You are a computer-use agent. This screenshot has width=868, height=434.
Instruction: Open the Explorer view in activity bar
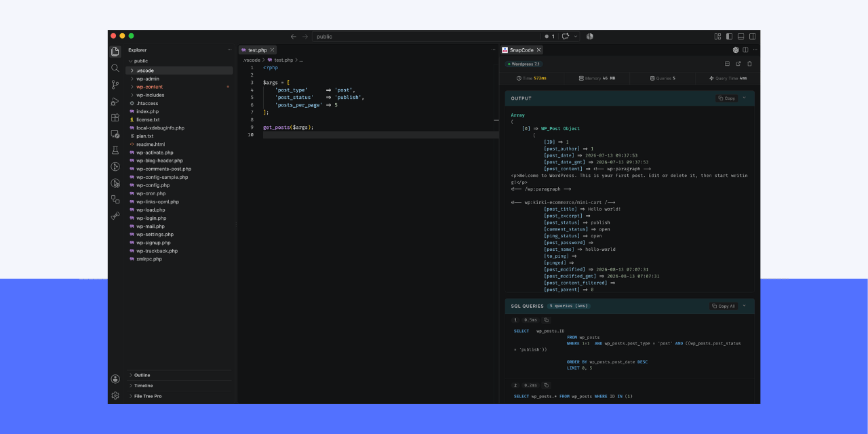[x=115, y=52]
